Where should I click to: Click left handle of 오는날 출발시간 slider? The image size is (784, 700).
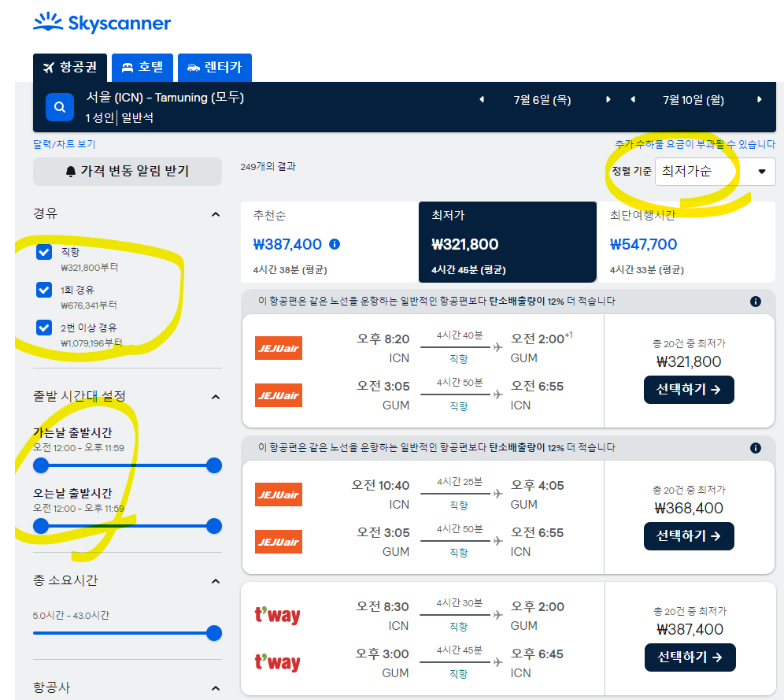[x=41, y=526]
